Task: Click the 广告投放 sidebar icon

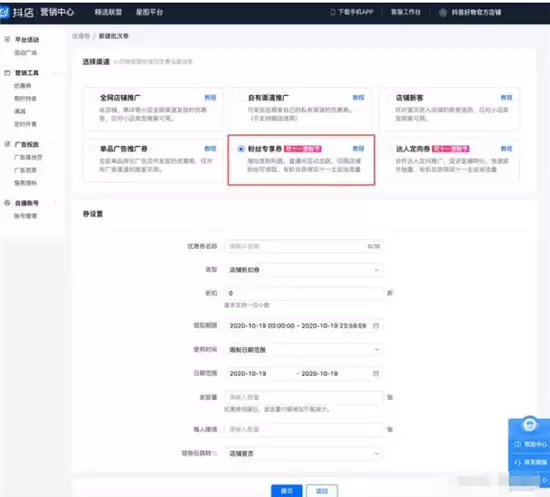Action: [x=7, y=144]
